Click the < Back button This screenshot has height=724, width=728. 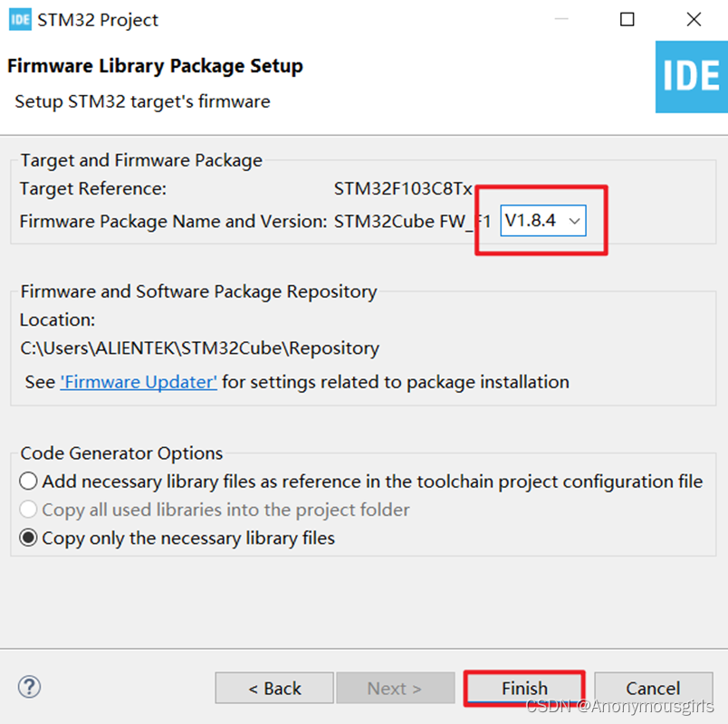[273, 688]
